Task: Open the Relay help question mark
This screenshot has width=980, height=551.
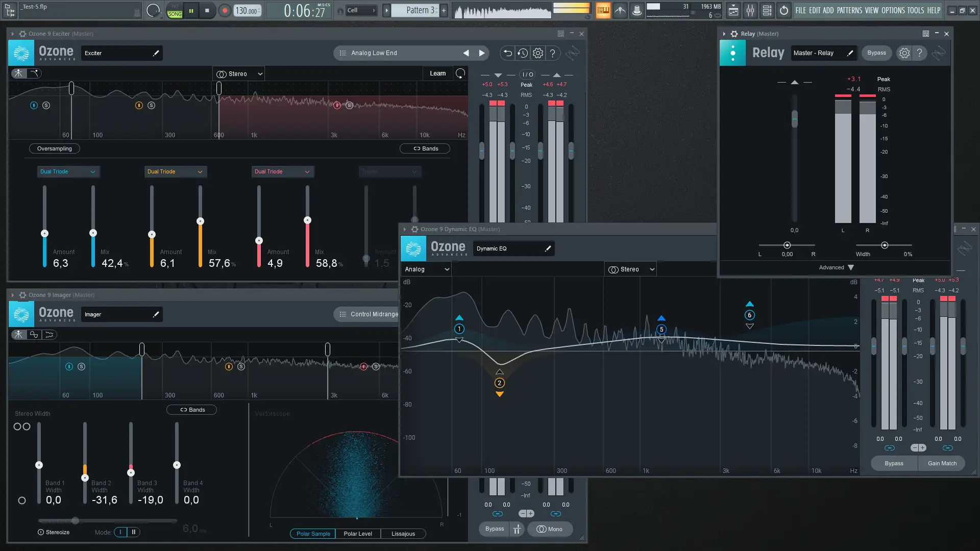Action: point(919,53)
